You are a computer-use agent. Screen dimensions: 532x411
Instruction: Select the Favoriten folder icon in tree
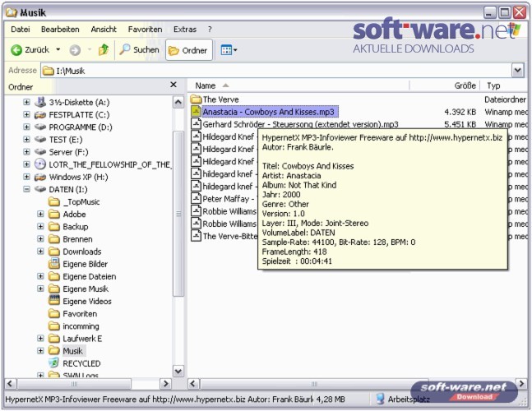[54, 313]
